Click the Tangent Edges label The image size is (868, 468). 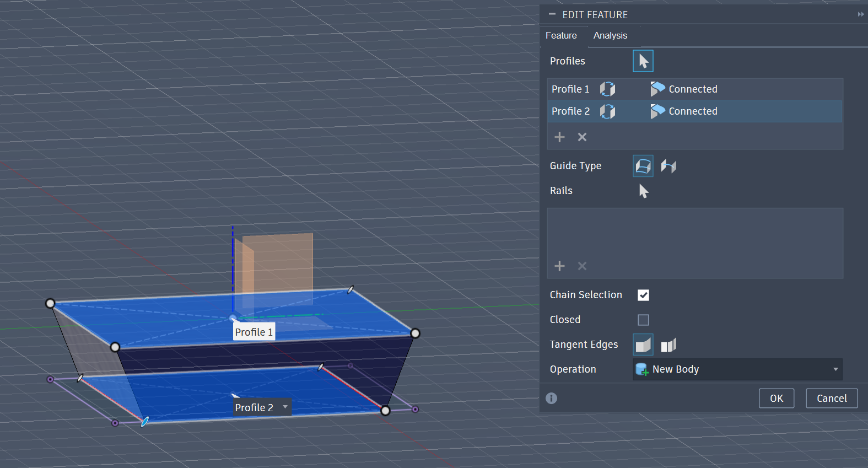pyautogui.click(x=584, y=345)
